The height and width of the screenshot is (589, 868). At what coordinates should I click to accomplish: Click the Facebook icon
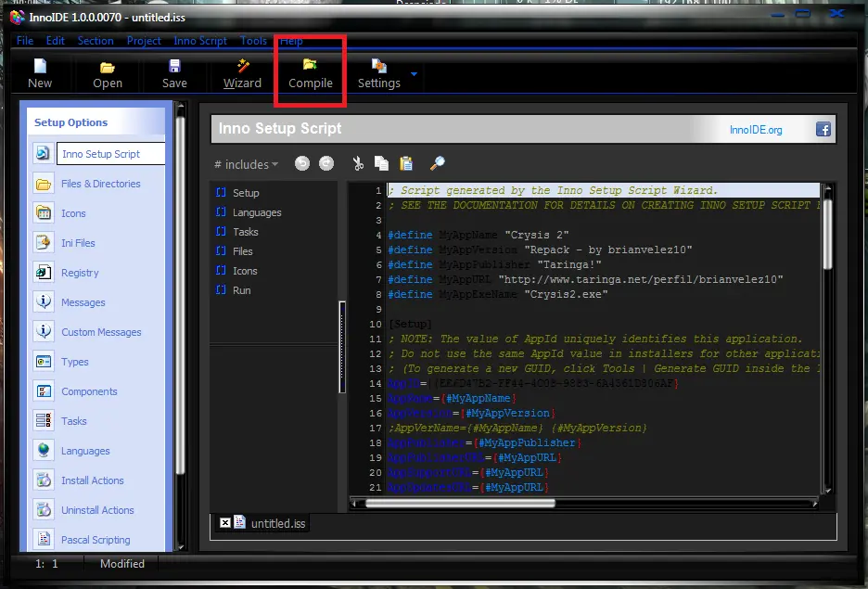tap(823, 130)
